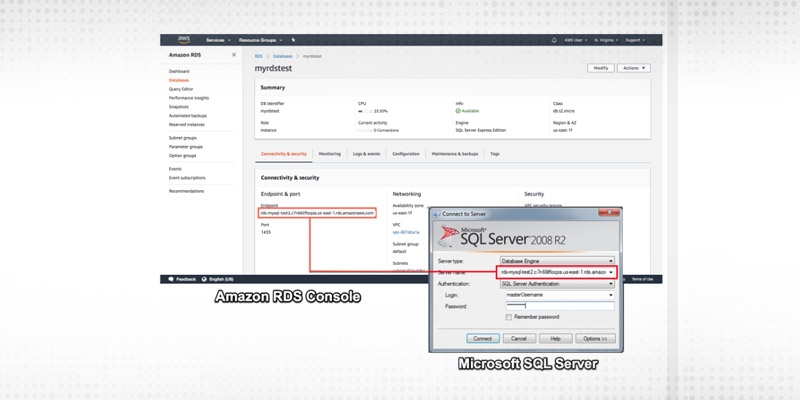Open the notifications bell icon
This screenshot has height=400, width=800.
pyautogui.click(x=555, y=40)
